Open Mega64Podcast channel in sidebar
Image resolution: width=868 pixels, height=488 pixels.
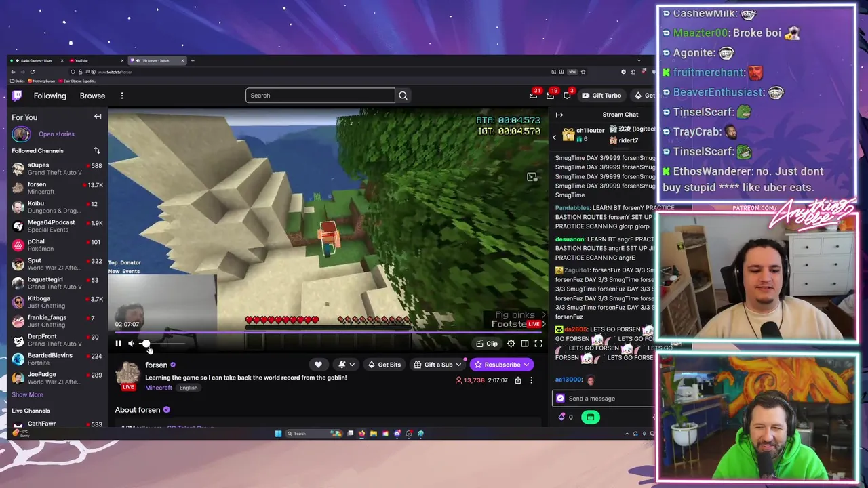pos(56,226)
